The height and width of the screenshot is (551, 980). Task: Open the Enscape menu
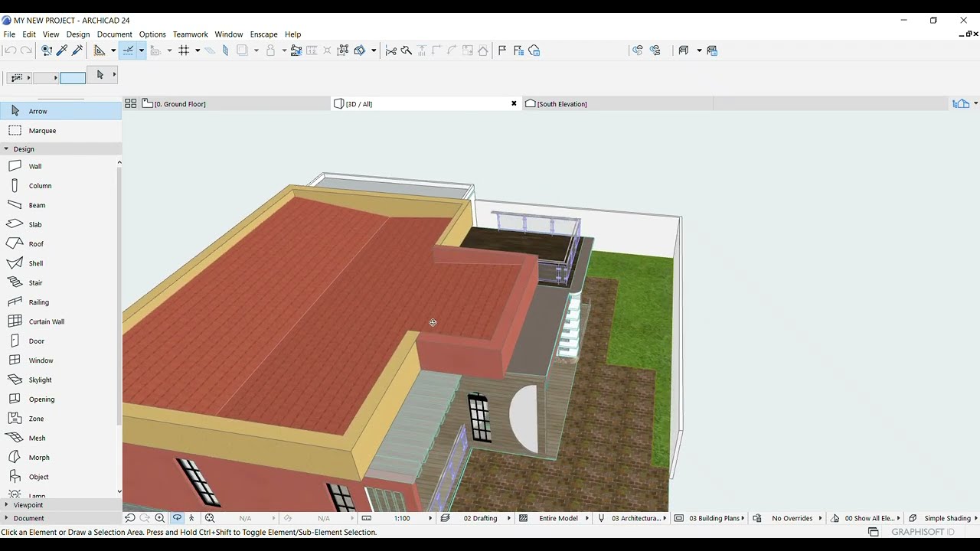click(264, 34)
